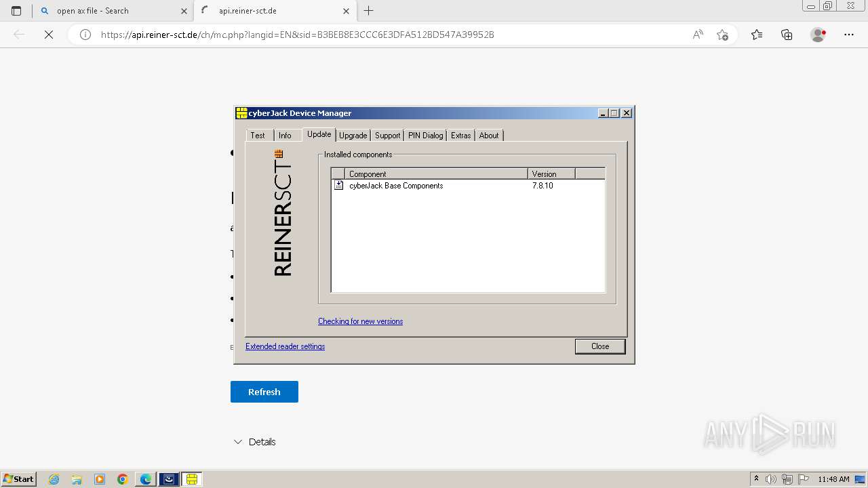View site information icon
Image resolution: width=868 pixels, height=488 pixels.
pyautogui.click(x=85, y=35)
